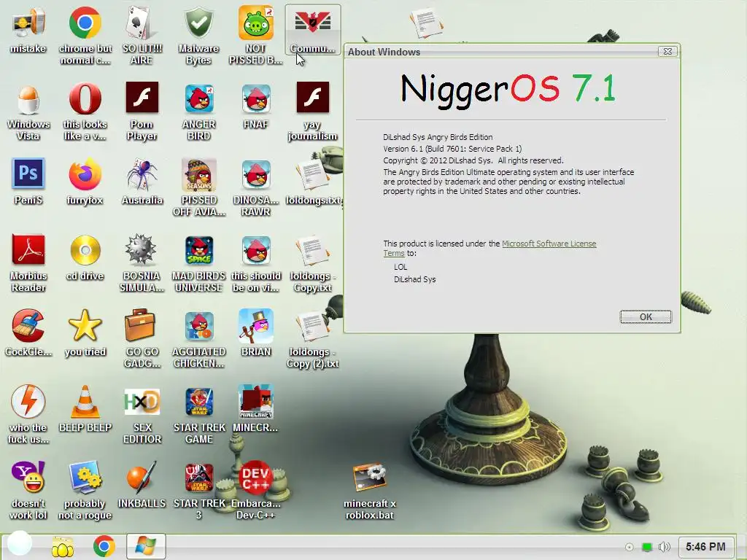Screen dimensions: 747x560
Task: Click the About Windows title bar
Action: tap(500, 52)
